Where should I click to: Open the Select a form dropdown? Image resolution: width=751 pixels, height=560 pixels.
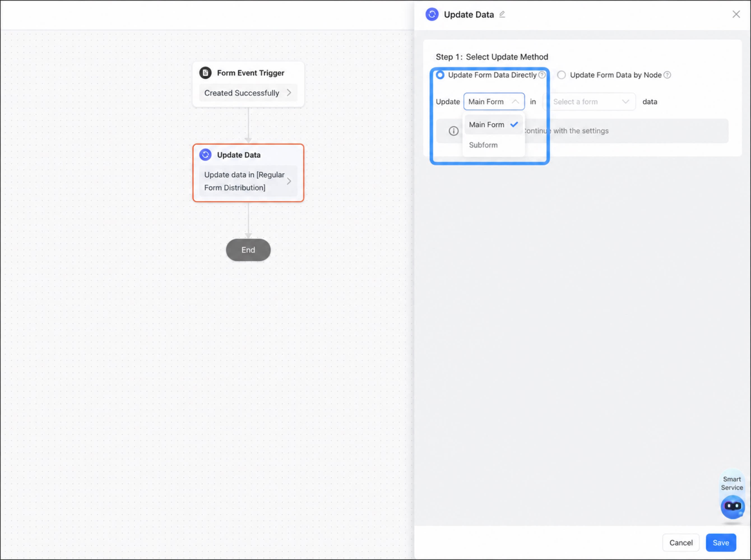590,101
